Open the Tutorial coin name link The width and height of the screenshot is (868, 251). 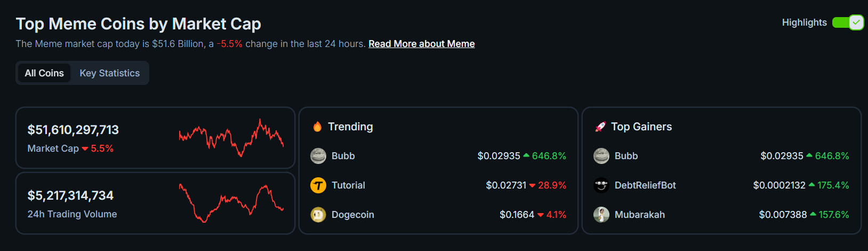(x=348, y=185)
